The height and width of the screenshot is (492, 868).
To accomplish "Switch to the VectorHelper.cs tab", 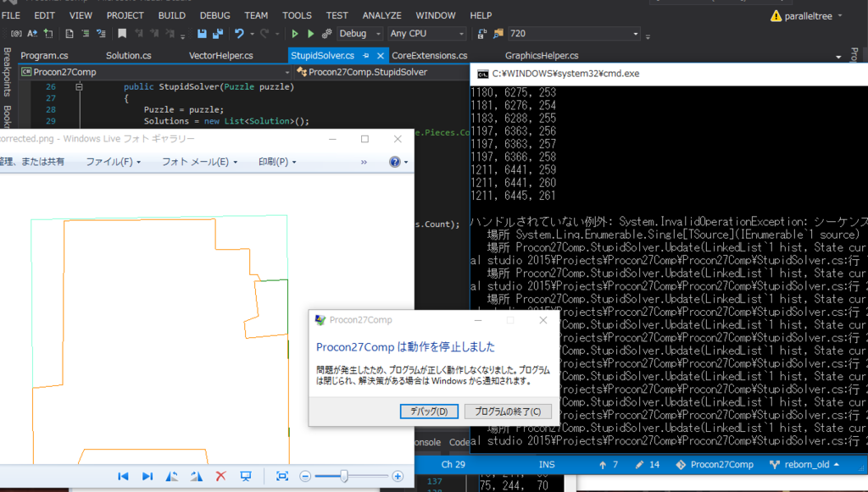I will [x=220, y=56].
